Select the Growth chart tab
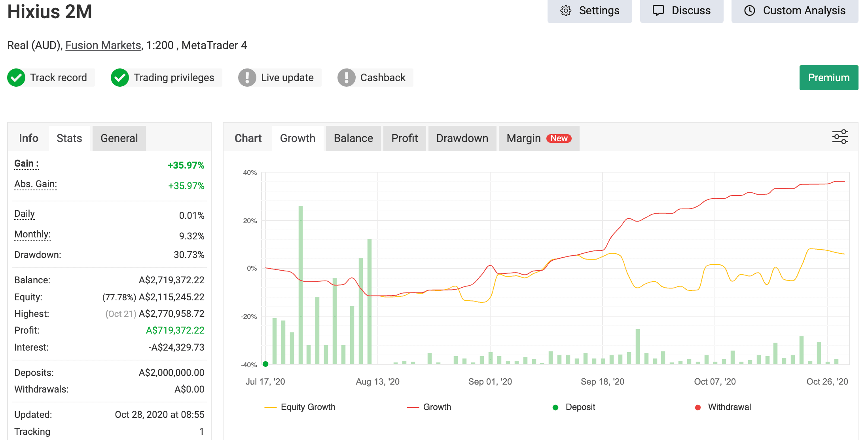 point(298,138)
